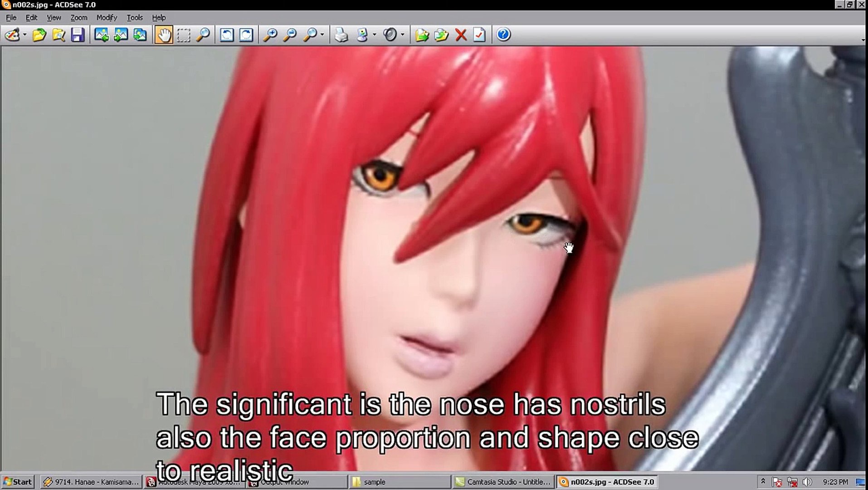This screenshot has height=490, width=868.
Task: Switch to 9714. Hanae - Kamisama taskbar window
Action: (x=91, y=482)
